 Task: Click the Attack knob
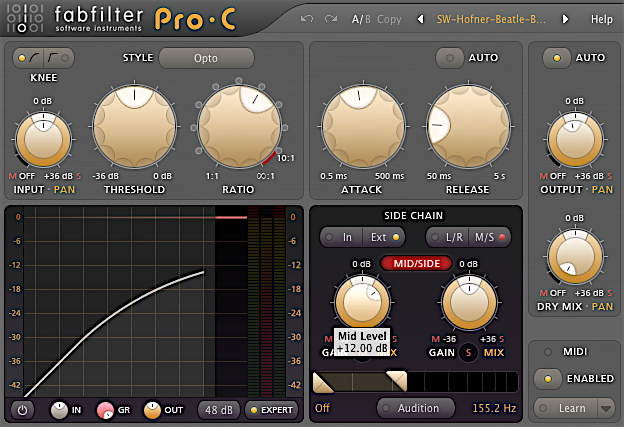pos(363,127)
